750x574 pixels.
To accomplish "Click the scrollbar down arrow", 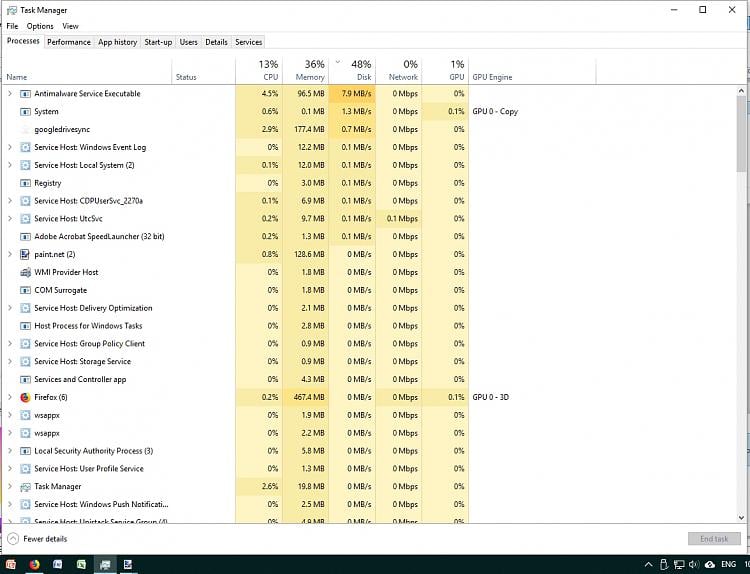I will click(741, 518).
